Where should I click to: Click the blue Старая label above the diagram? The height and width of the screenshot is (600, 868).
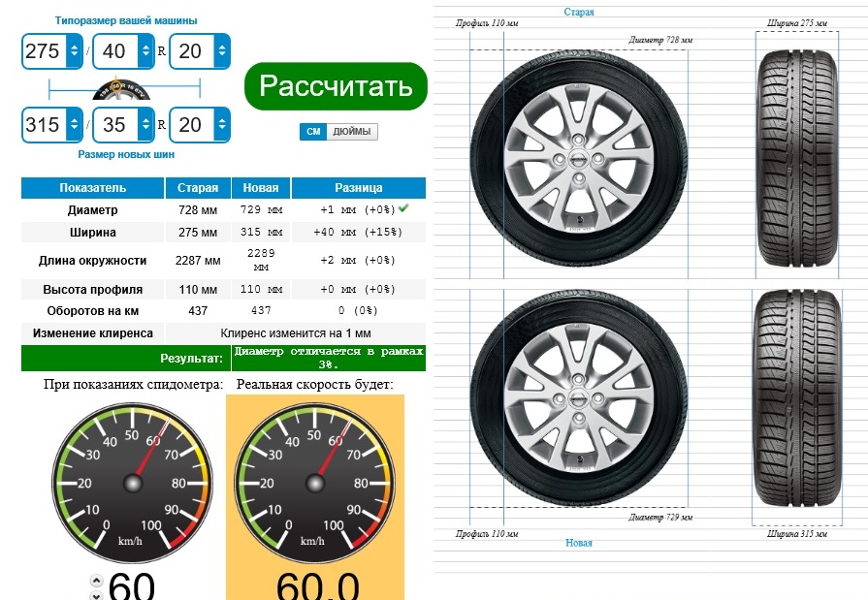point(579,13)
